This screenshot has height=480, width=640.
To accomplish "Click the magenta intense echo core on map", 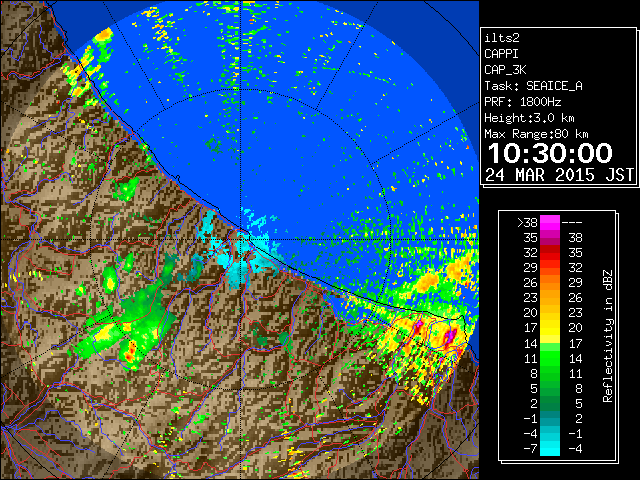I will [x=451, y=336].
